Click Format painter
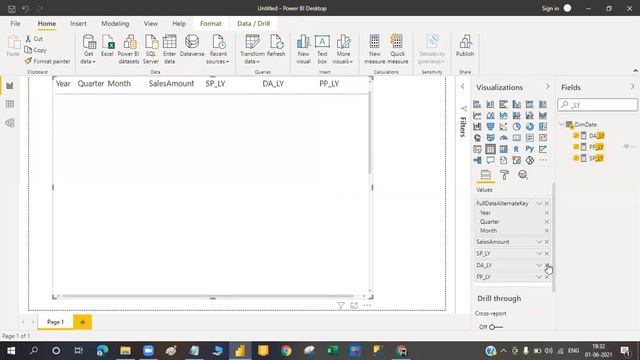Viewport: 640px width, 360px height. coord(47,61)
